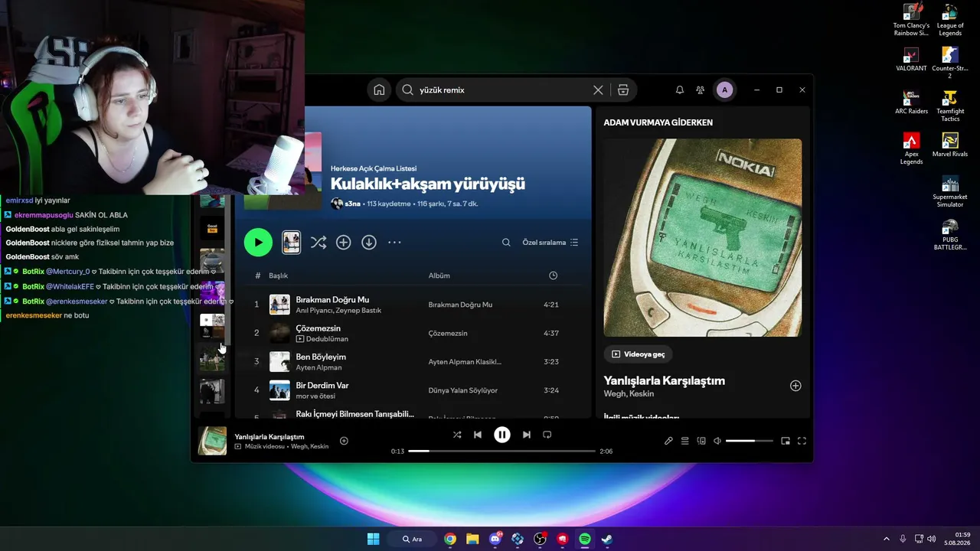Add the playlist to Your Library

(344, 243)
